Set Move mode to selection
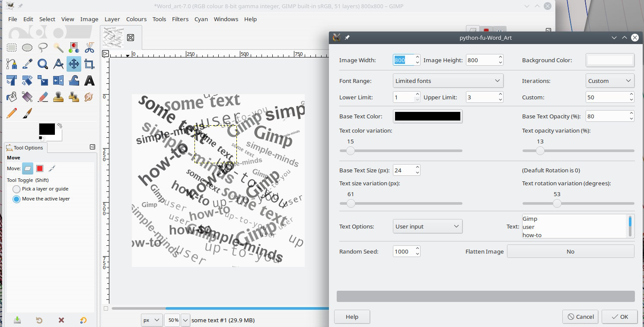 click(x=40, y=168)
